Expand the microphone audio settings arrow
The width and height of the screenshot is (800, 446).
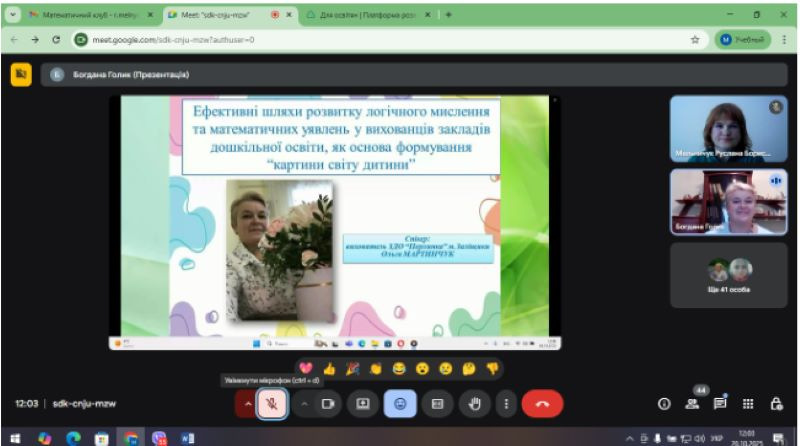tap(246, 404)
